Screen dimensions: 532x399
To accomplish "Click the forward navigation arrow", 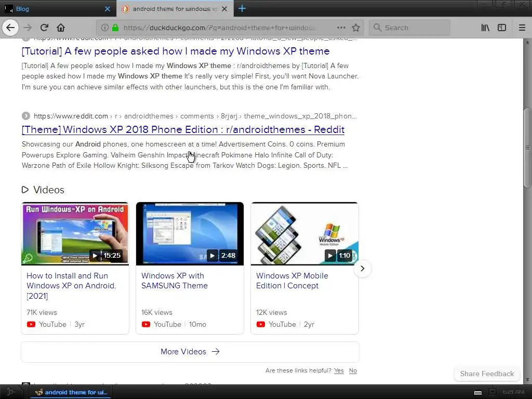I will [28, 28].
